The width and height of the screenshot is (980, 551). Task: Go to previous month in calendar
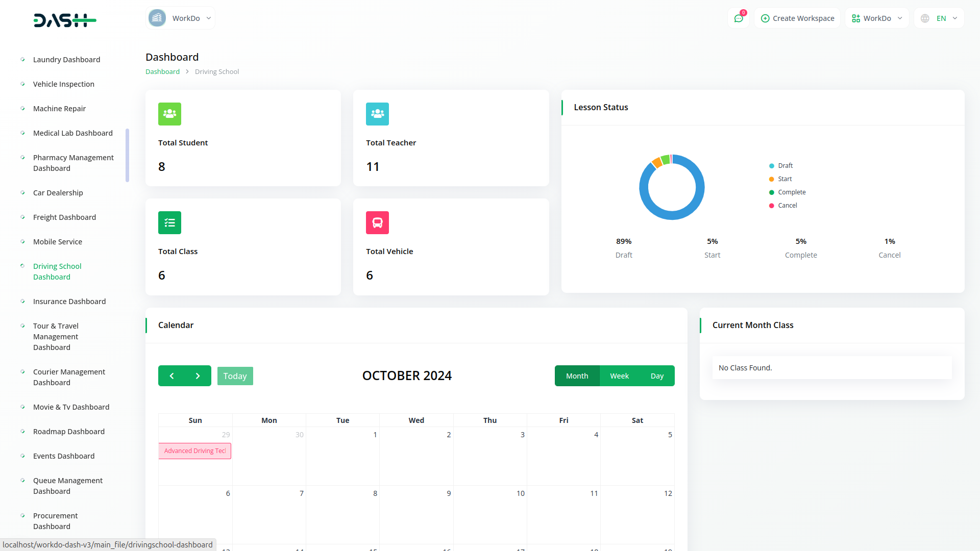click(x=171, y=376)
